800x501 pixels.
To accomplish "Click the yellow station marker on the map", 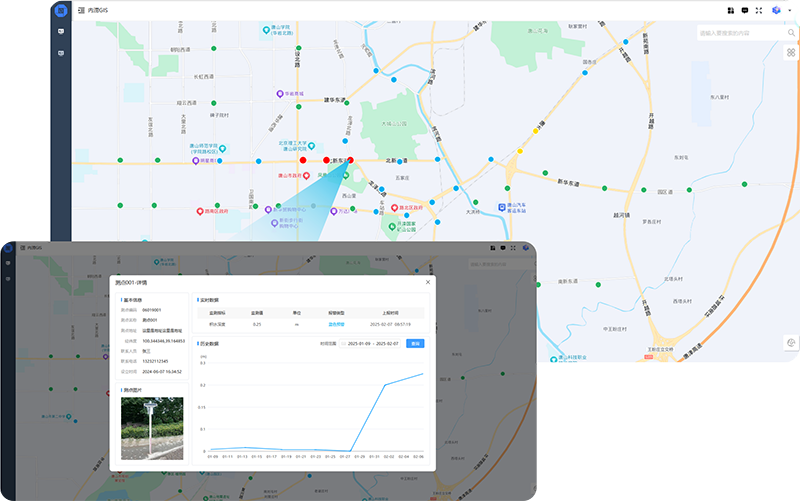I will pyautogui.click(x=536, y=130).
